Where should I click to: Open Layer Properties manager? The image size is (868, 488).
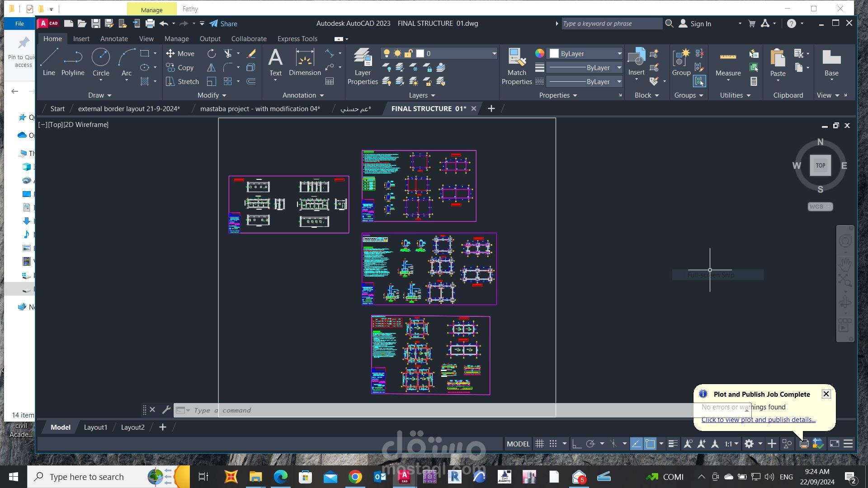pyautogui.click(x=363, y=66)
